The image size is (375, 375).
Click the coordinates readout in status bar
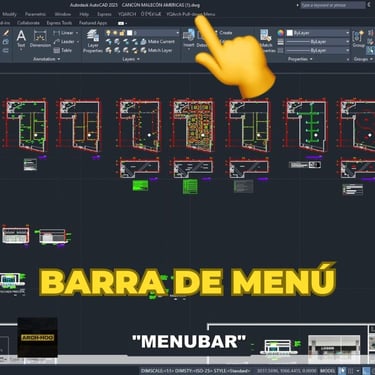(x=287, y=371)
